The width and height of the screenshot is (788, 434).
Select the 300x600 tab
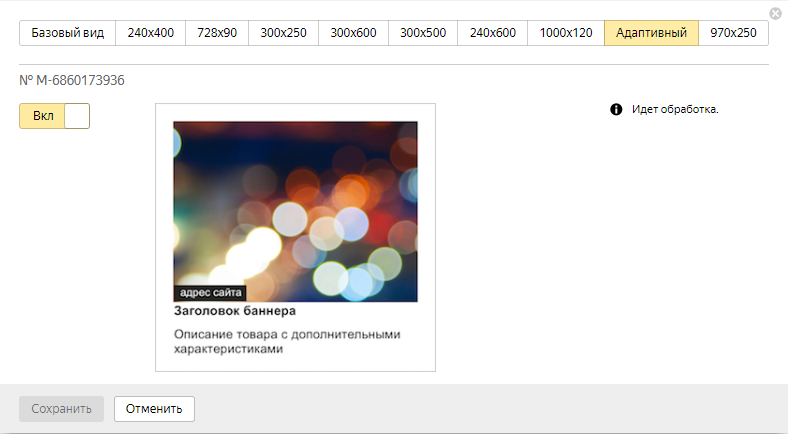coord(353,33)
